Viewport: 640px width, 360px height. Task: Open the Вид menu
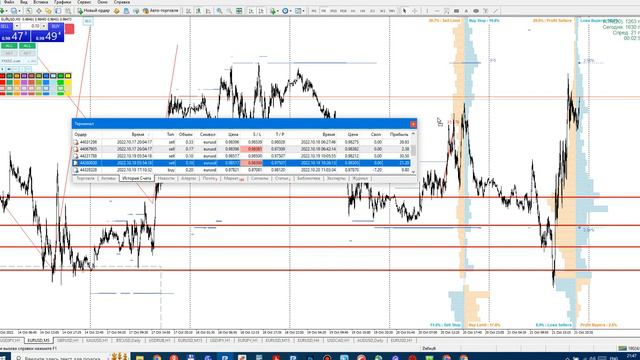pos(24,2)
